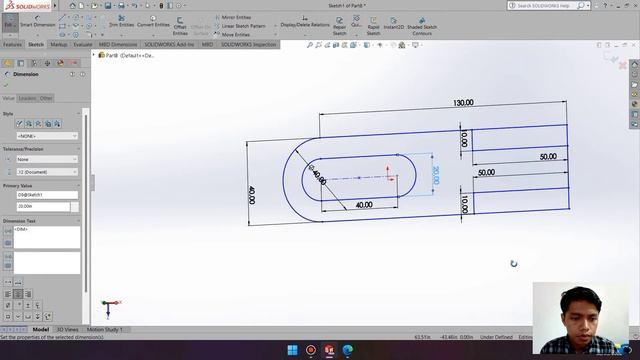Open the SOLIDWORKS Add-Ins tab

[169, 44]
